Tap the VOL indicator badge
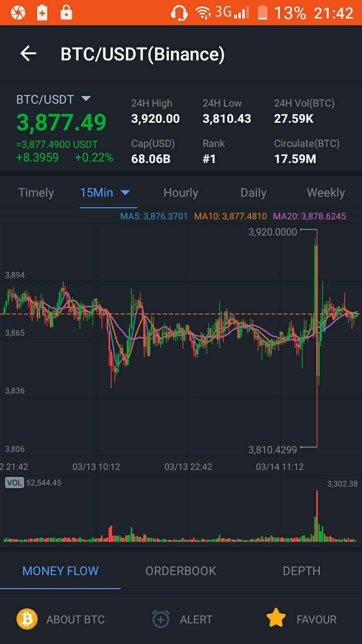 (x=15, y=482)
